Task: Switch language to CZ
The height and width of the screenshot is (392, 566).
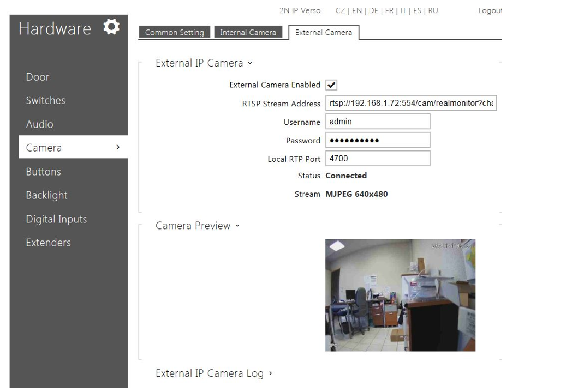Action: click(341, 11)
